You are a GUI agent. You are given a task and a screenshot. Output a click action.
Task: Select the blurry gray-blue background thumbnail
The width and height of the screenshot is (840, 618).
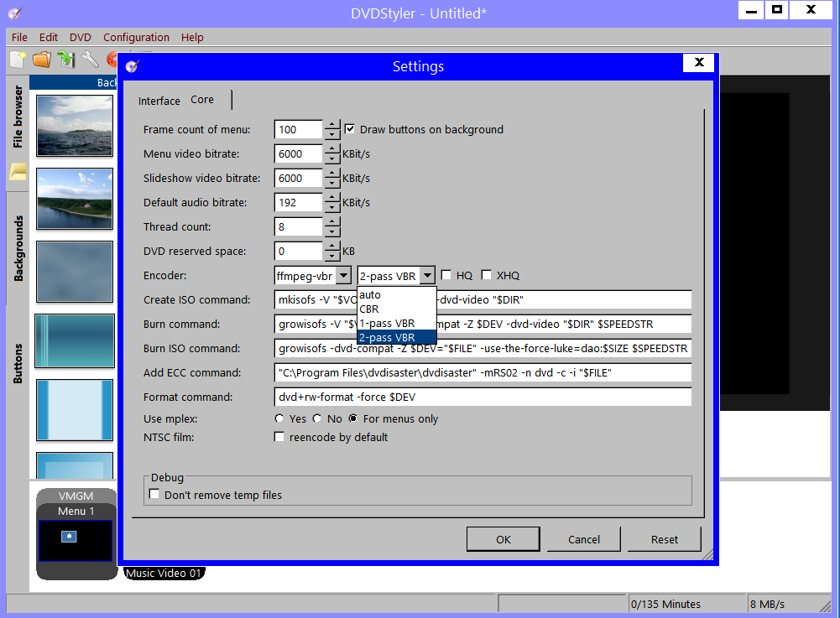(75, 272)
